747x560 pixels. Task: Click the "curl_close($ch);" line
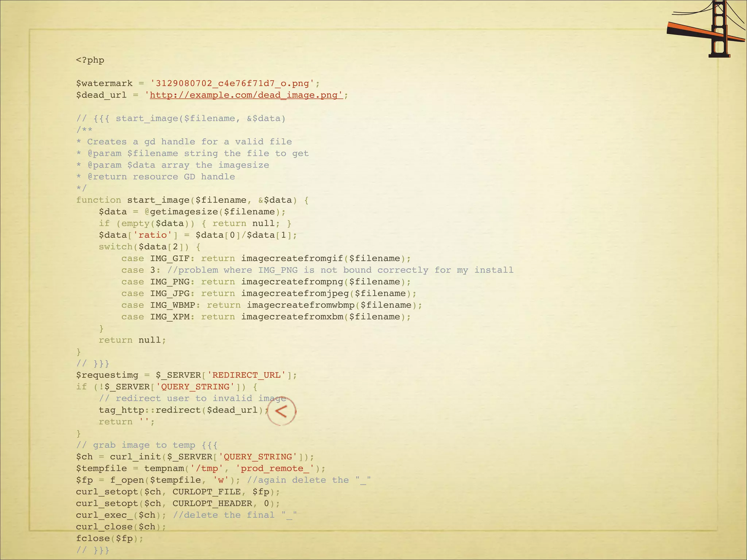pos(121,527)
